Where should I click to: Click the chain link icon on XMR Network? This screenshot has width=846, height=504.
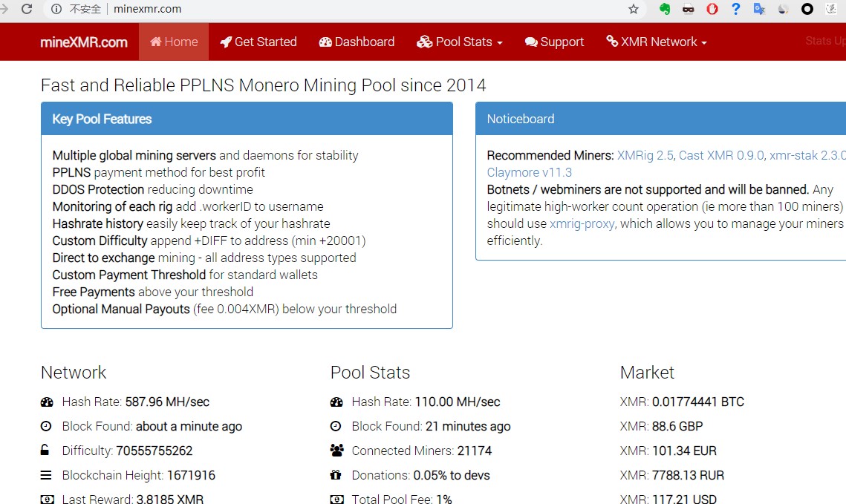(x=612, y=41)
